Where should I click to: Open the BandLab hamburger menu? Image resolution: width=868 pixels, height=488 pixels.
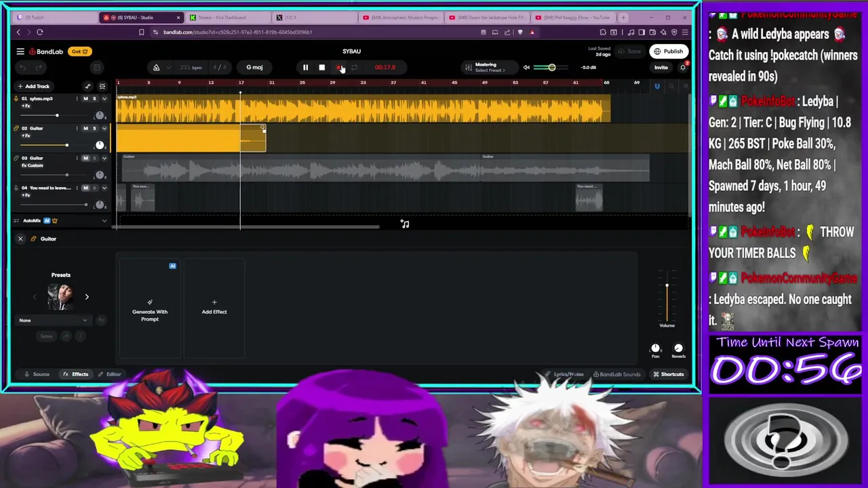[x=20, y=52]
